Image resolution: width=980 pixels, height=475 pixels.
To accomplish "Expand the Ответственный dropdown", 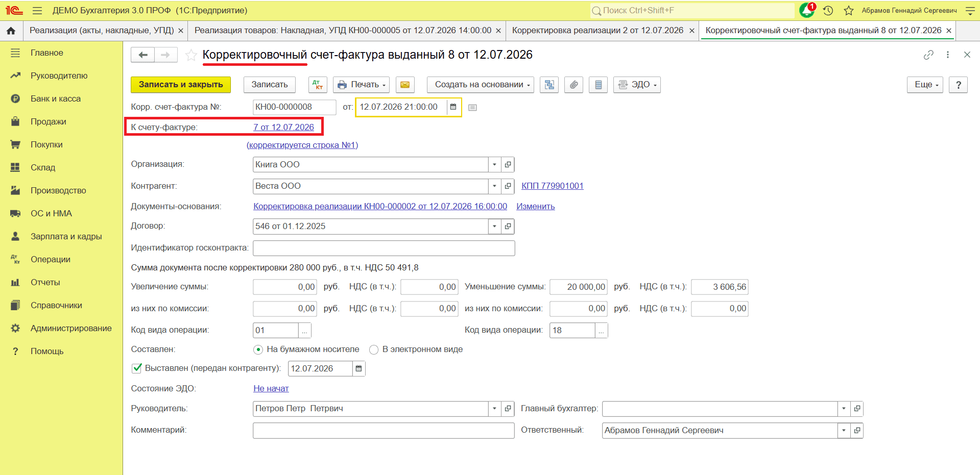I will pos(844,431).
